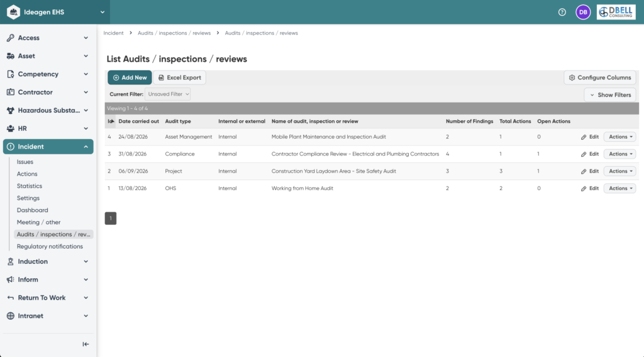The image size is (644, 357).
Task: Click the Excel Export button
Action: [x=179, y=77]
